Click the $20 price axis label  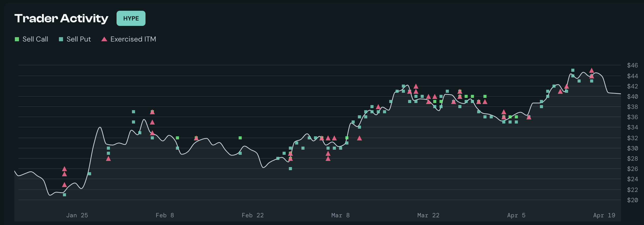[632, 200]
